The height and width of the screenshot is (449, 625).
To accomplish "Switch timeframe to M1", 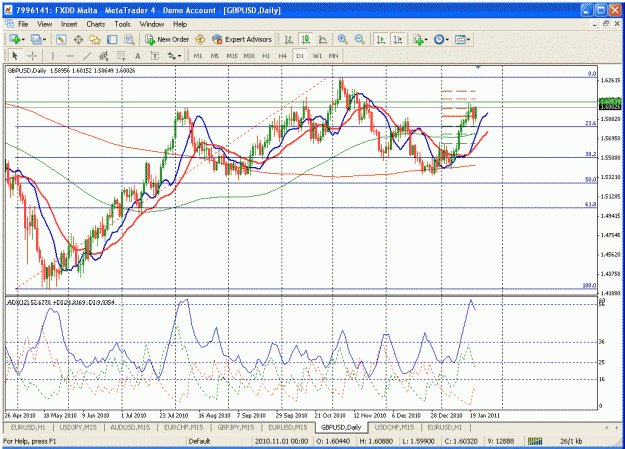I will (198, 56).
